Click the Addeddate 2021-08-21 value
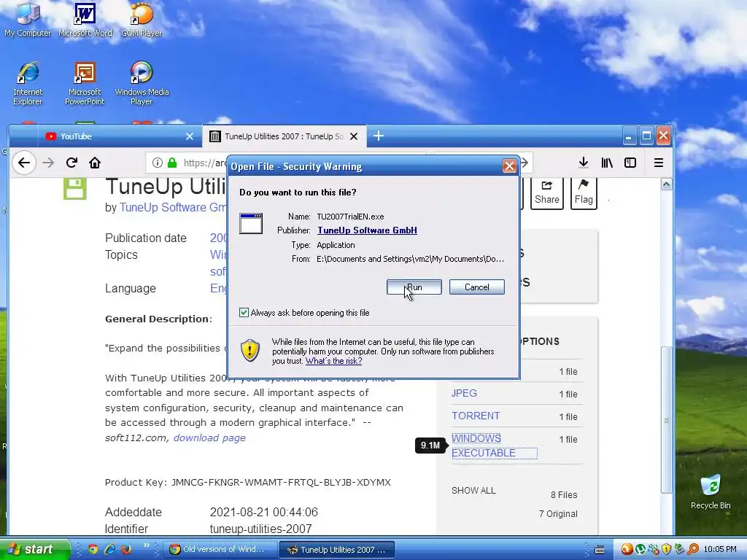Image resolution: width=747 pixels, height=560 pixels. 264,513
